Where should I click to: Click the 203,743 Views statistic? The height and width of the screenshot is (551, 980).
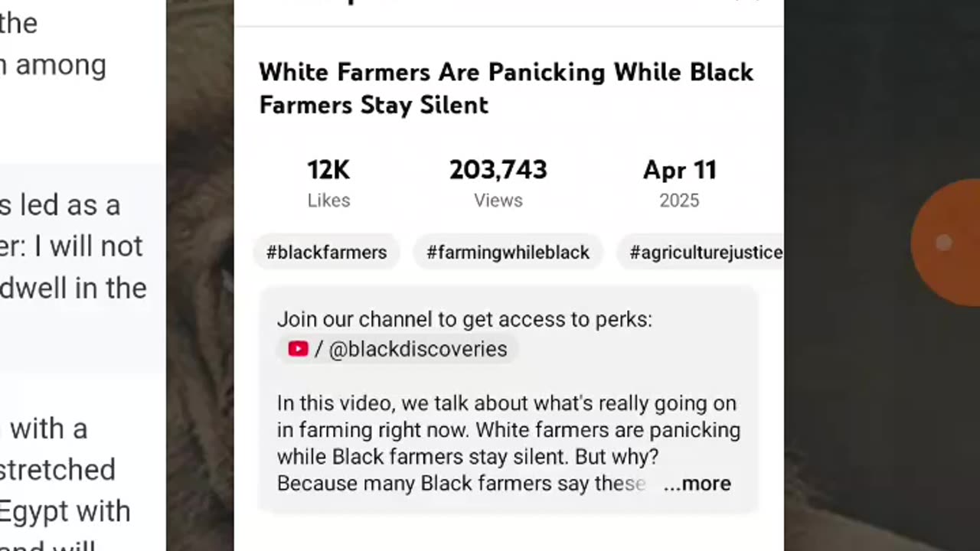coord(498,183)
